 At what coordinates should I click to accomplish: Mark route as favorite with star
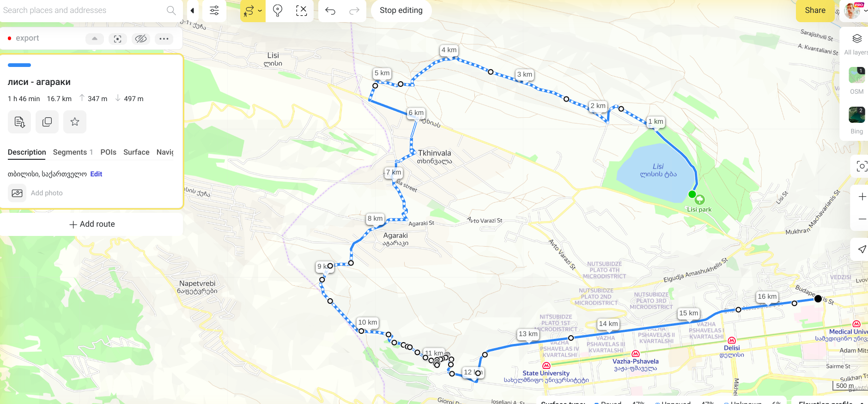[x=75, y=122]
